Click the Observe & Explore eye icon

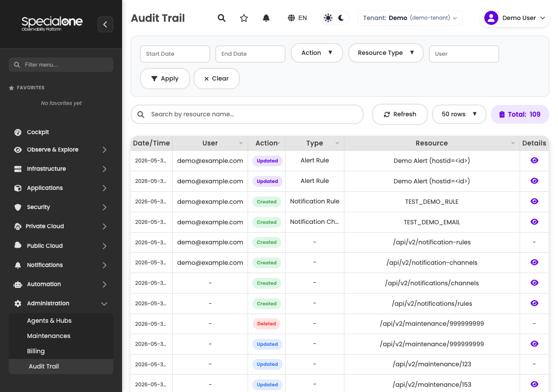(x=18, y=149)
